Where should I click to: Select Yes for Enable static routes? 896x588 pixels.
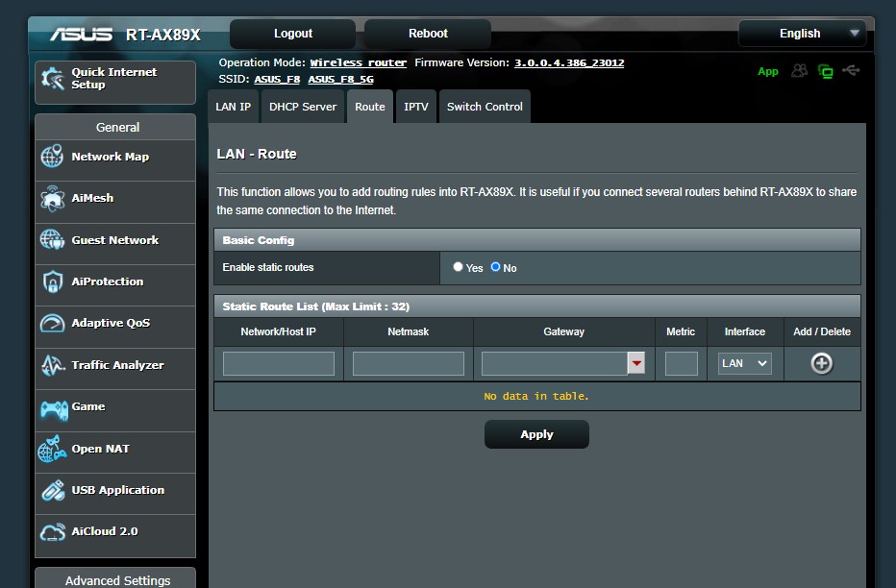[458, 266]
